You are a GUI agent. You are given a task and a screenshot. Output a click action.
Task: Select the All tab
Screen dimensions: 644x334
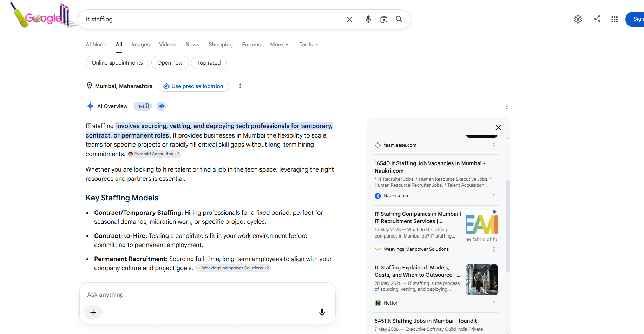click(x=119, y=45)
